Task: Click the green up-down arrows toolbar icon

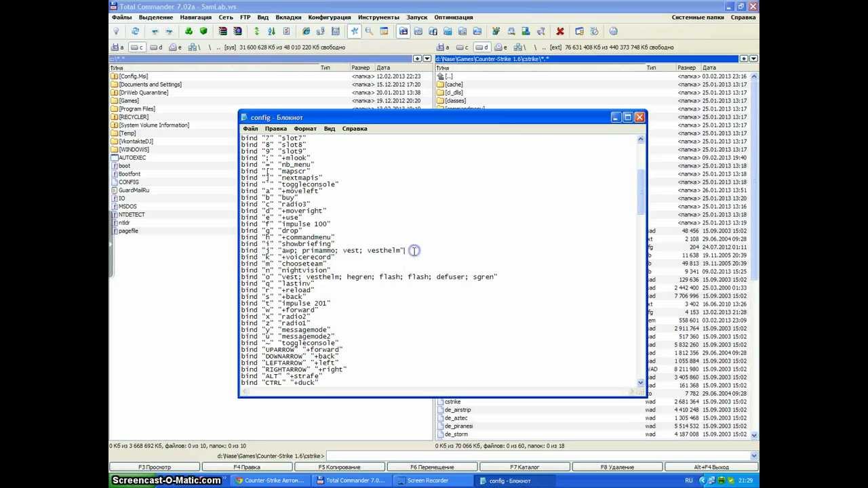Action: pos(256,31)
